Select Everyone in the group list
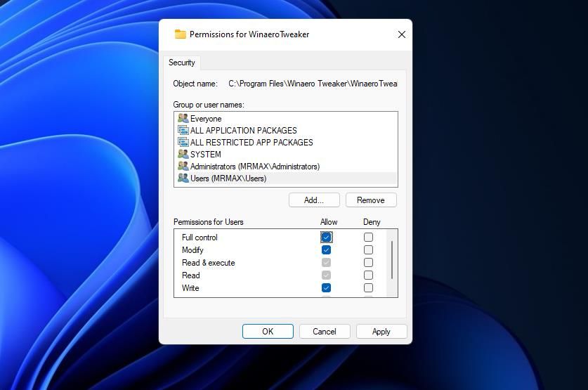Screen dimensions: 588x390 coord(285,119)
